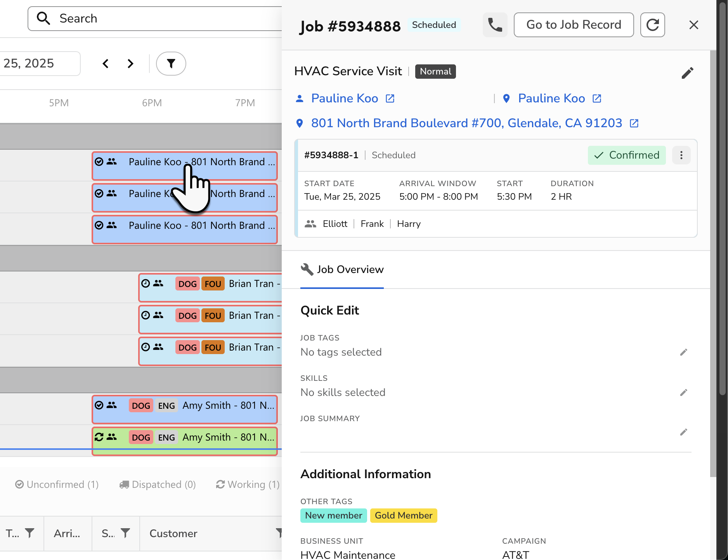Open the schedule filter icon near the date

(171, 64)
